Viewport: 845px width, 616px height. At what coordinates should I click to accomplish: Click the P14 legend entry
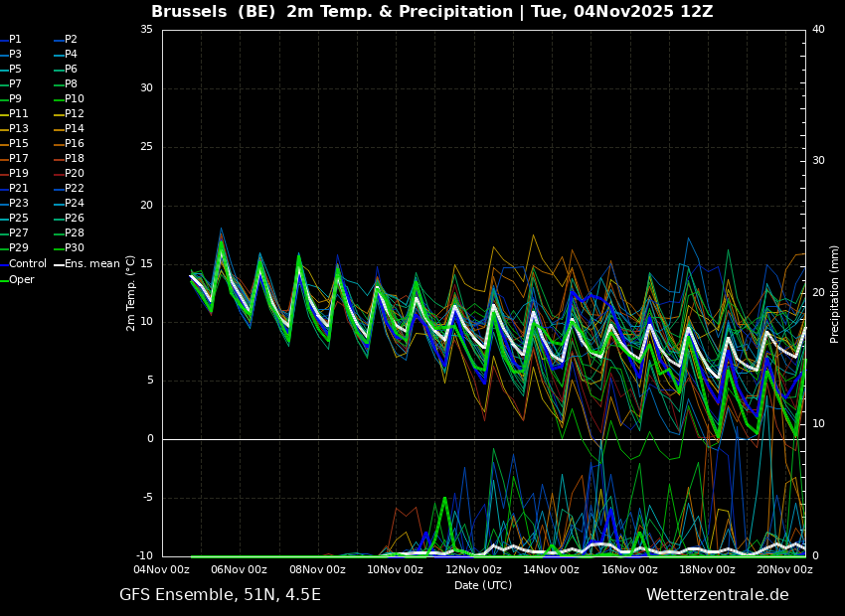75,129
